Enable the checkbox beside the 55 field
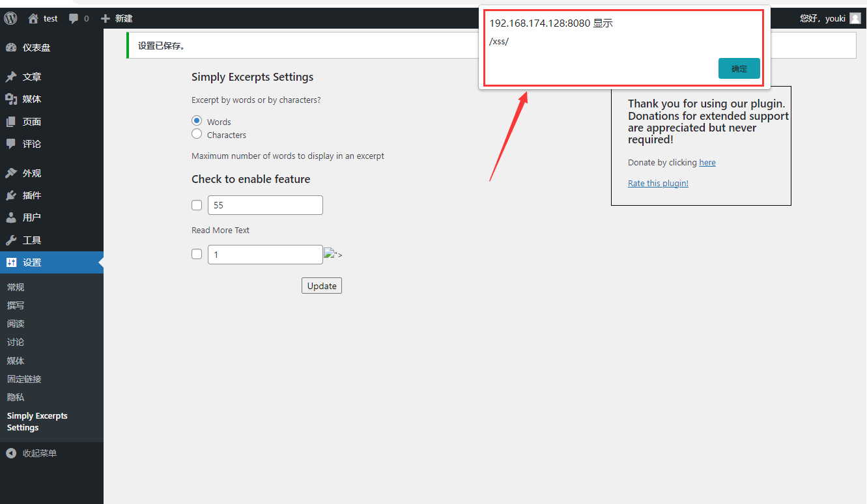The width and height of the screenshot is (867, 504). tap(197, 205)
